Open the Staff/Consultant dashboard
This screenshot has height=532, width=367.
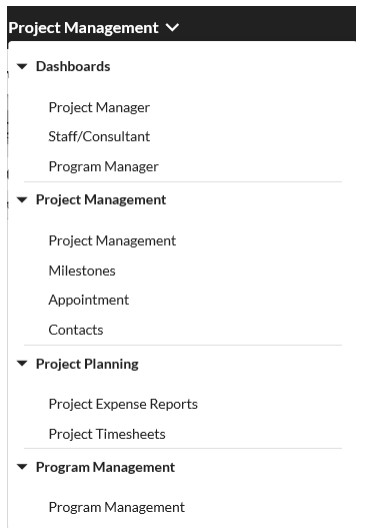[x=99, y=136]
